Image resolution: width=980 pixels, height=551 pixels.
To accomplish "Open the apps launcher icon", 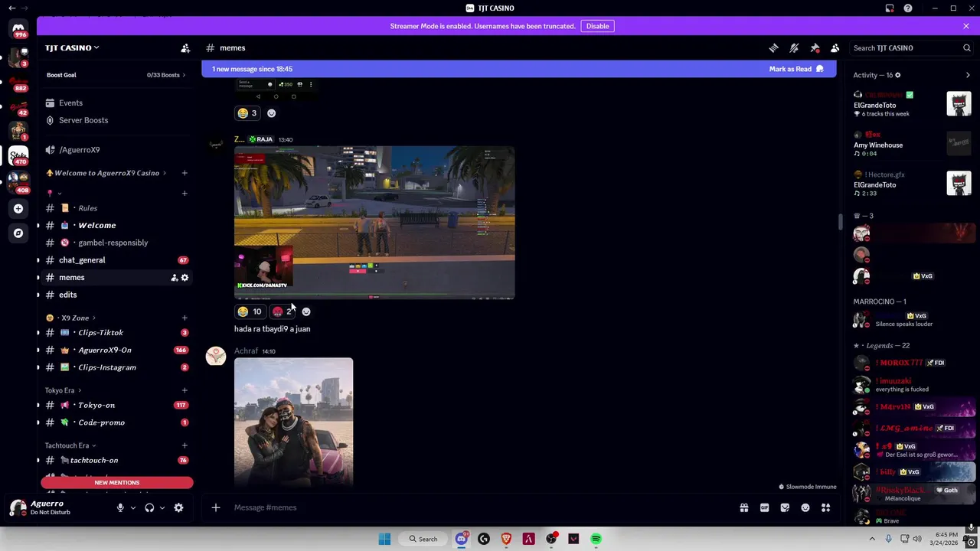I will click(x=825, y=507).
